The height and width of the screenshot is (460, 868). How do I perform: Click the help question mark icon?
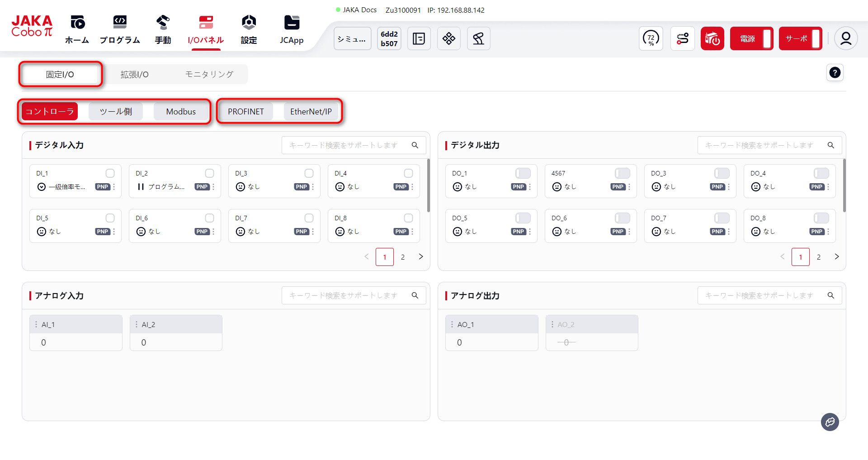click(x=835, y=72)
